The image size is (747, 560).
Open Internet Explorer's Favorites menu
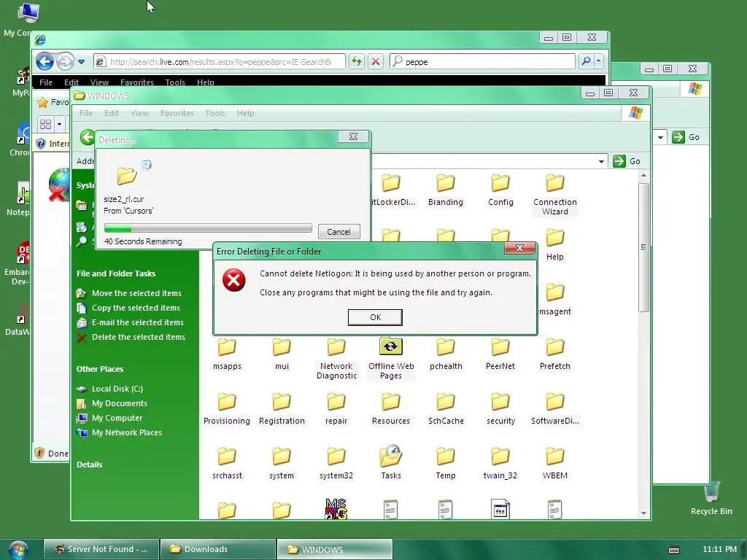click(136, 82)
